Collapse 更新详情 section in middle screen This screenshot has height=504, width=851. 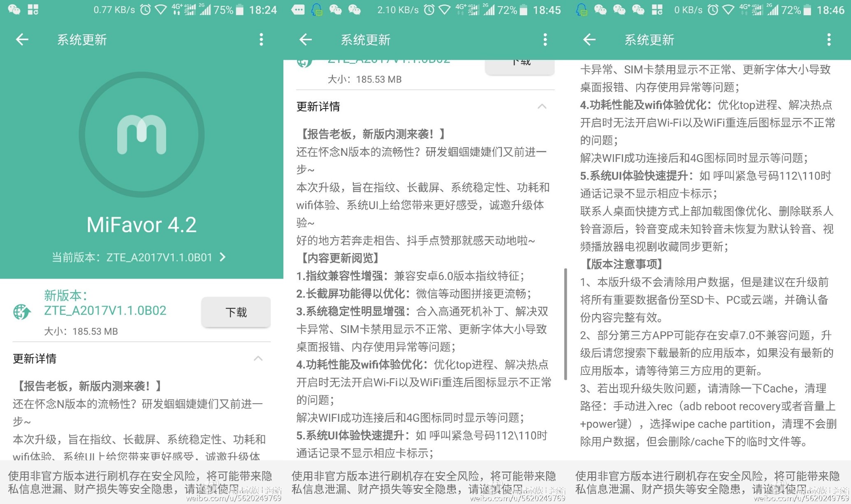542,106
